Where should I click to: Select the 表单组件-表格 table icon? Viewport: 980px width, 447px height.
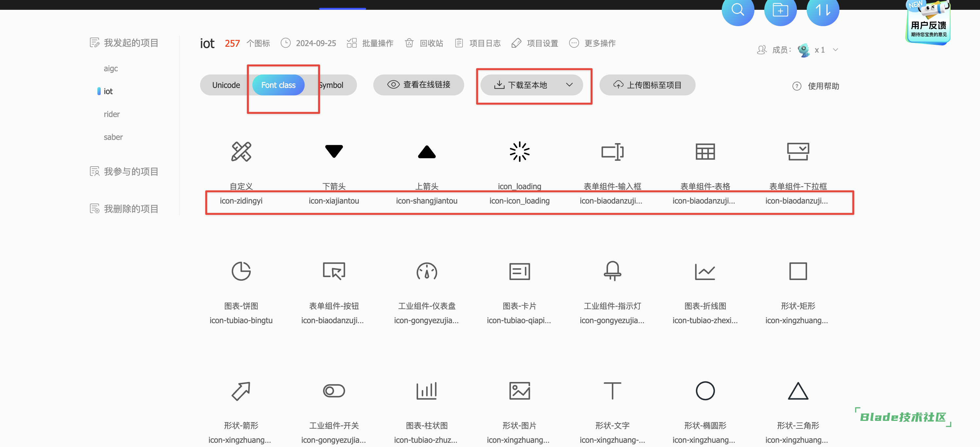point(705,151)
